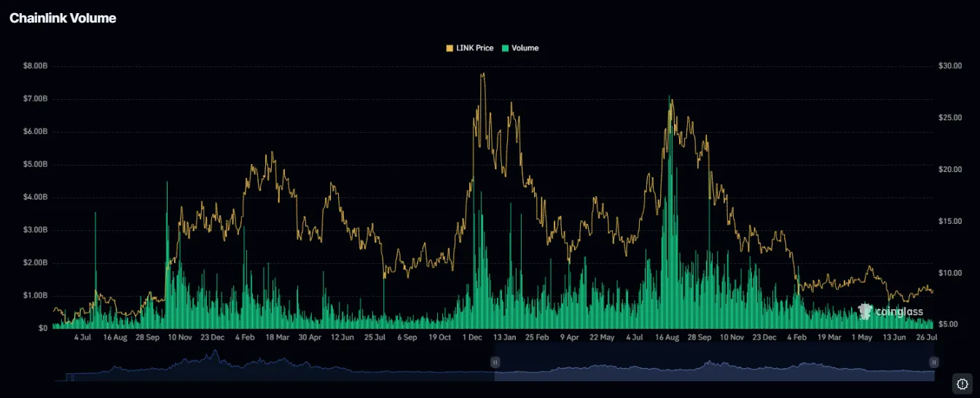Click the yellow LINK Price color swatch
This screenshot has height=398, width=980.
[450, 48]
